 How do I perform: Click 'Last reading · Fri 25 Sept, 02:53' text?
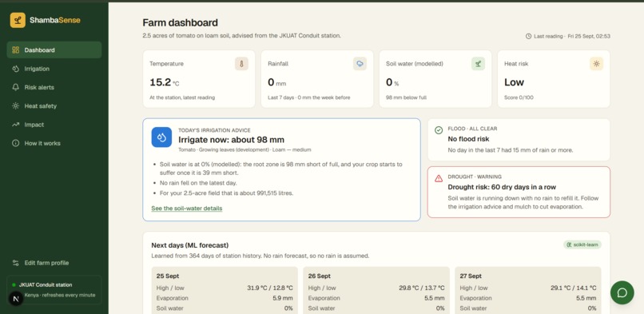pos(572,36)
